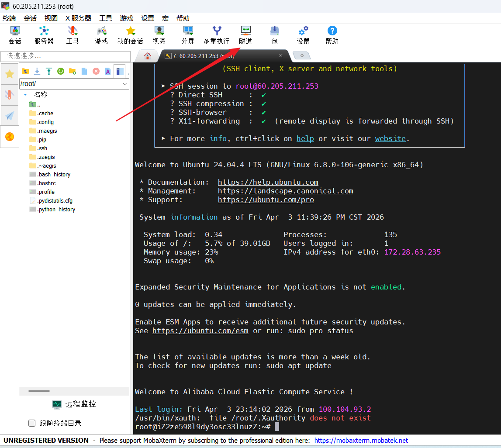Open the 游戏 menu in menu bar
Screen dimensions: 501x448
(127, 18)
